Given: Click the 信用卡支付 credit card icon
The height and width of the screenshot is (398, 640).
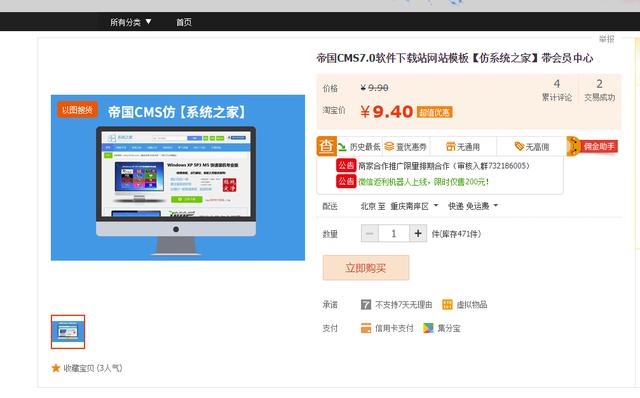Looking at the screenshot, I should point(366,328).
